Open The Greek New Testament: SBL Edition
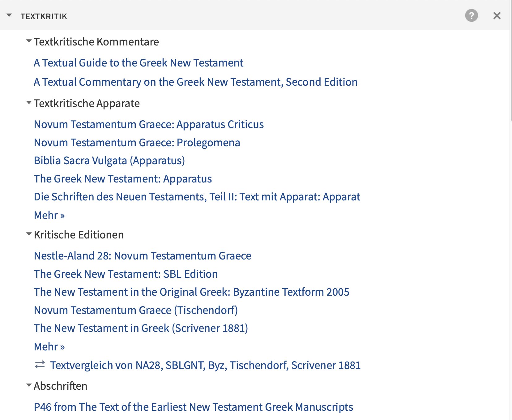Viewport: 512px width, 420px height. coord(126,274)
